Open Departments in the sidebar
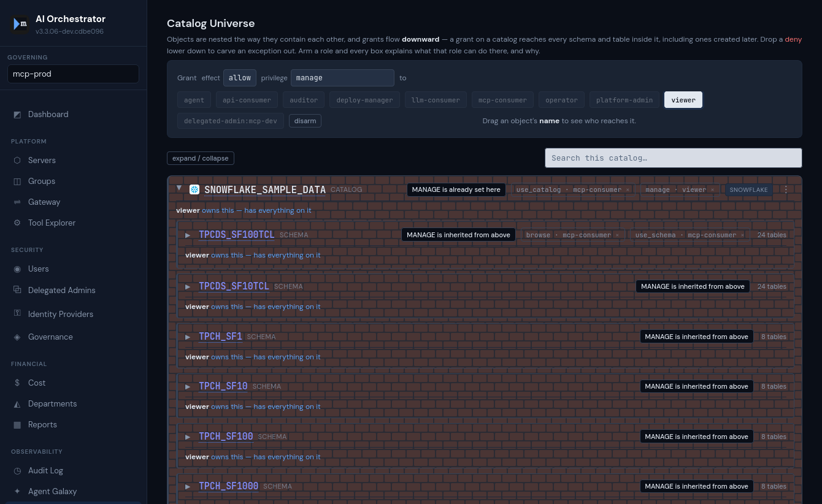This screenshot has height=504, width=822. click(73, 403)
